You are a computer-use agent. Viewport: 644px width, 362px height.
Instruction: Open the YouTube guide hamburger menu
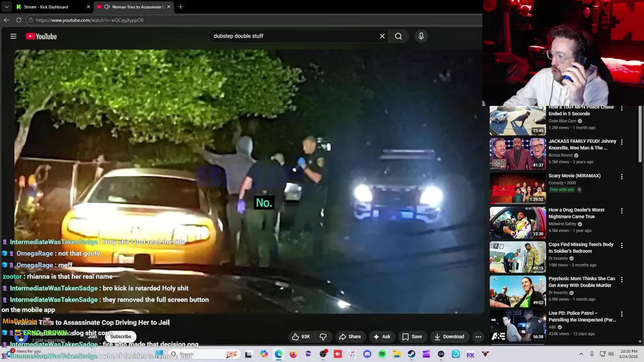pos(14,36)
